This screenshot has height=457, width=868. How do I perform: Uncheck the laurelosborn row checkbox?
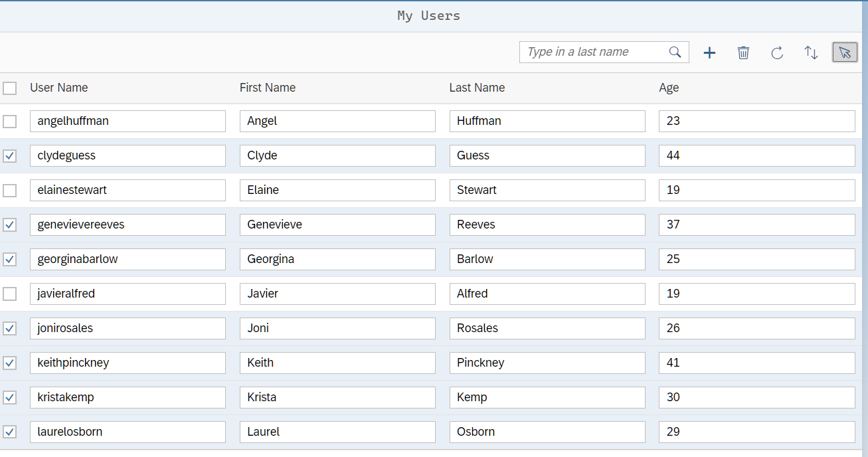(x=10, y=432)
